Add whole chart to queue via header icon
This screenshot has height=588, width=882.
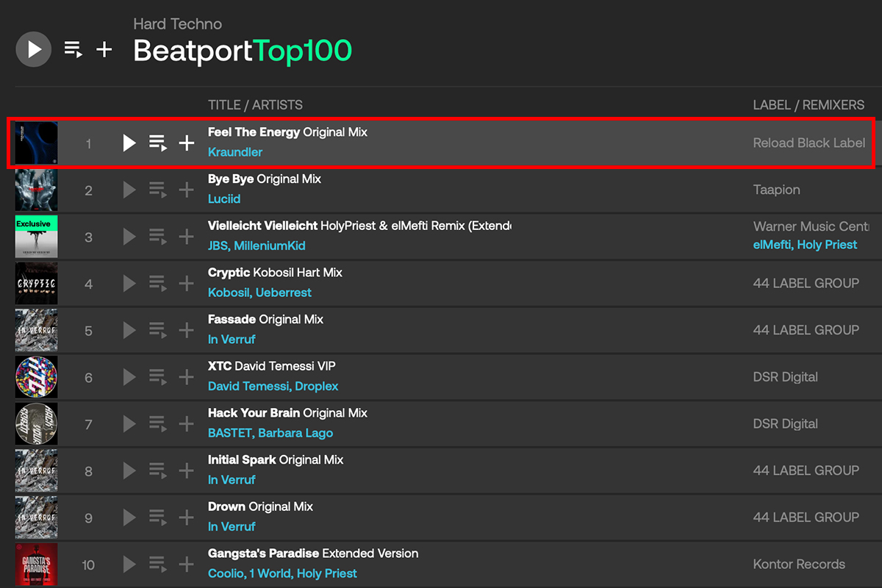pyautogui.click(x=73, y=50)
